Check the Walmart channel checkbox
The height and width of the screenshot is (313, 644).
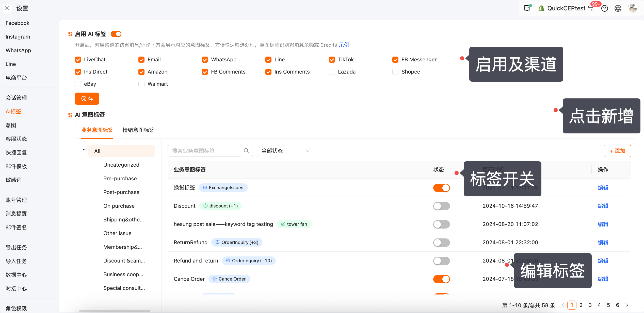141,84
